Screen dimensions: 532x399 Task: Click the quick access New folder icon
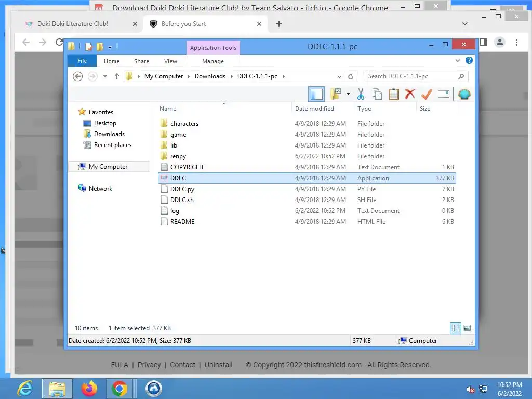[100, 46]
